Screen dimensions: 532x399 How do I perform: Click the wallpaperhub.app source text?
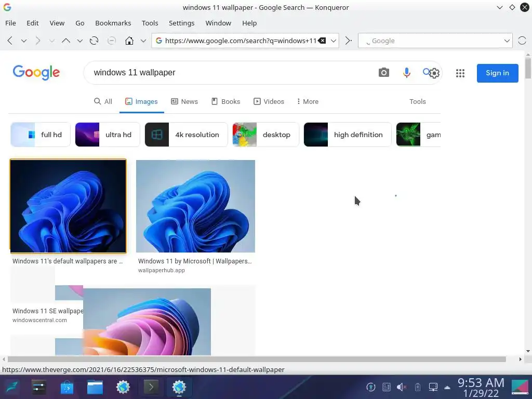point(162,270)
